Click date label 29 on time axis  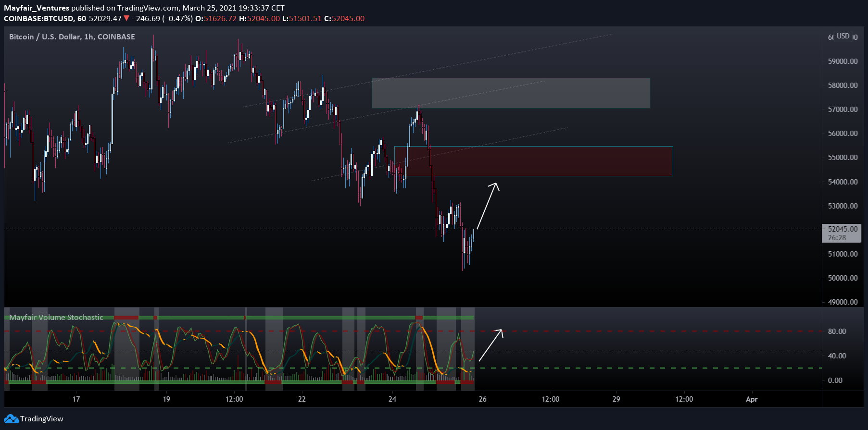(x=616, y=399)
